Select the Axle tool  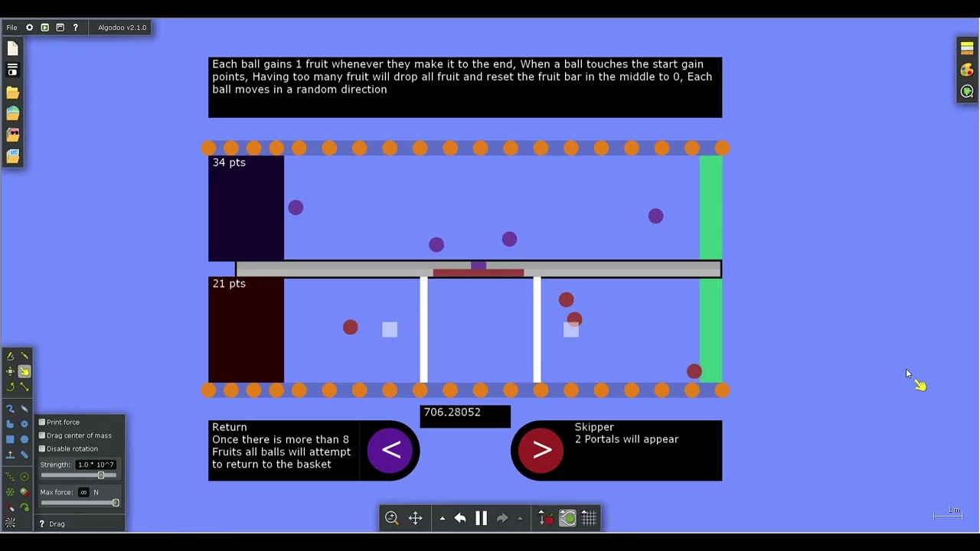[x=10, y=492]
